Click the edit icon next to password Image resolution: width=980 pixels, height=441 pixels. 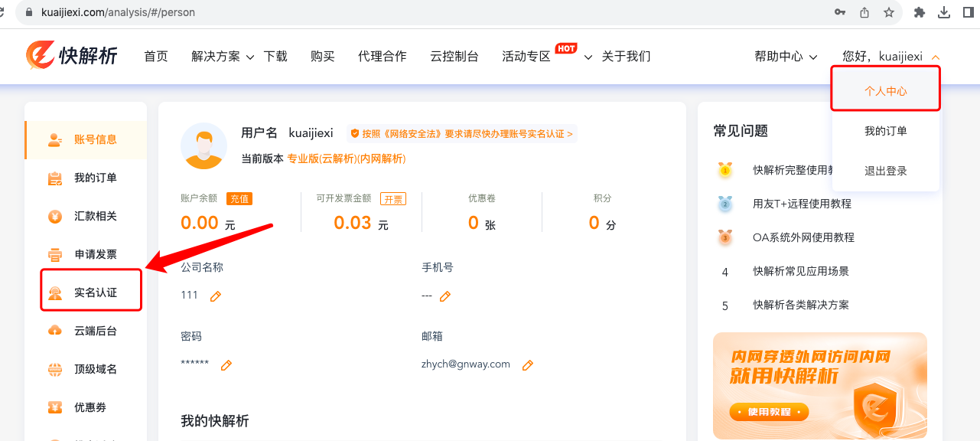(x=226, y=365)
